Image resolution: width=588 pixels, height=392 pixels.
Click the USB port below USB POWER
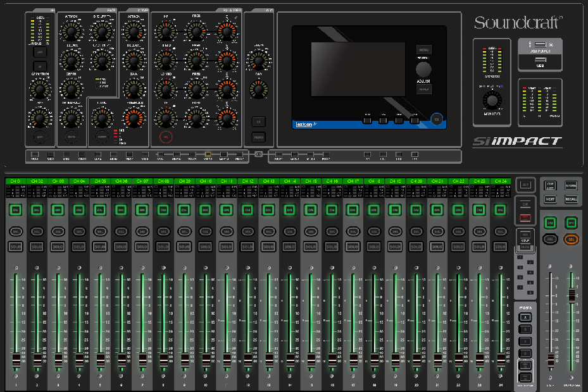(540, 60)
